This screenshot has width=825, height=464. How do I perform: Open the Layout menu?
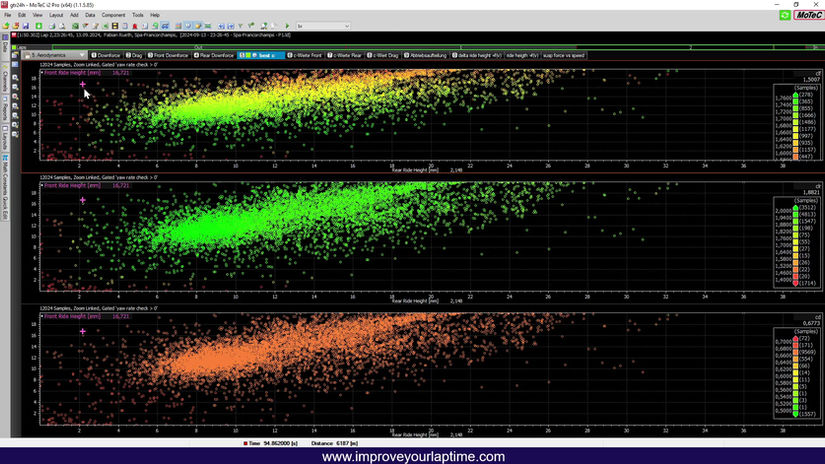[56, 15]
